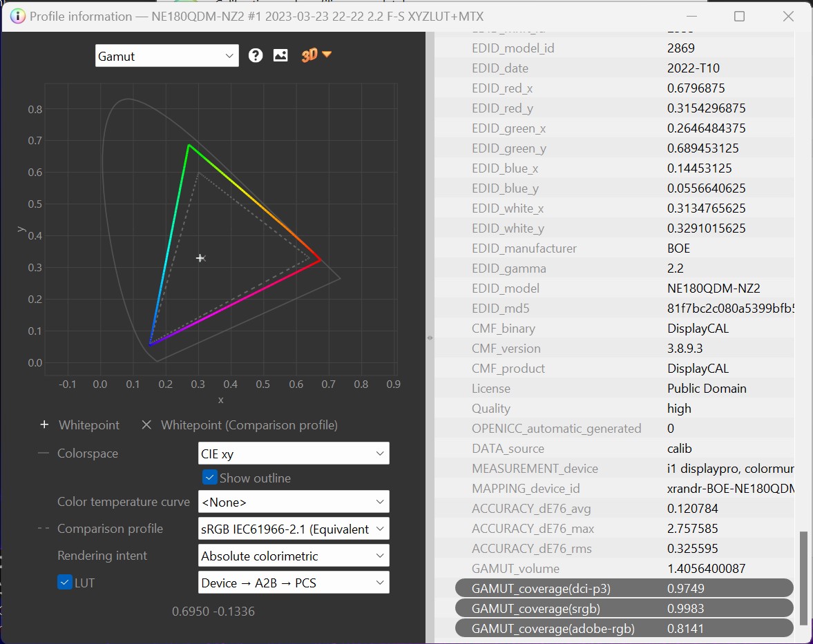813x644 pixels.
Task: Open the Comparison profile sRGB dropdown
Action: pyautogui.click(x=293, y=529)
